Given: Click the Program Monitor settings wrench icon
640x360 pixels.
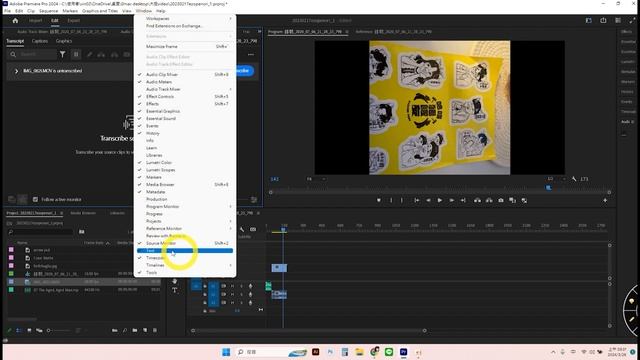Looking at the screenshot, I should 574,179.
